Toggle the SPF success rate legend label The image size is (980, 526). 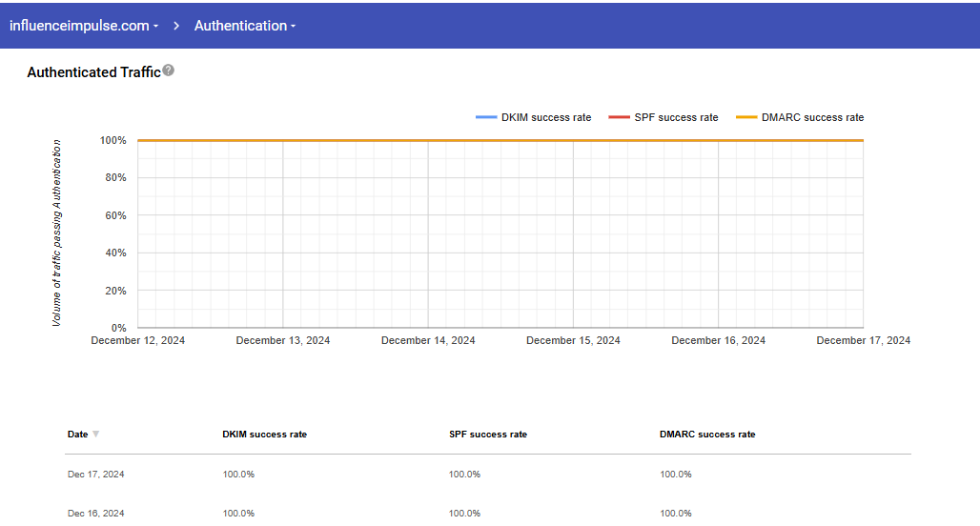point(676,118)
